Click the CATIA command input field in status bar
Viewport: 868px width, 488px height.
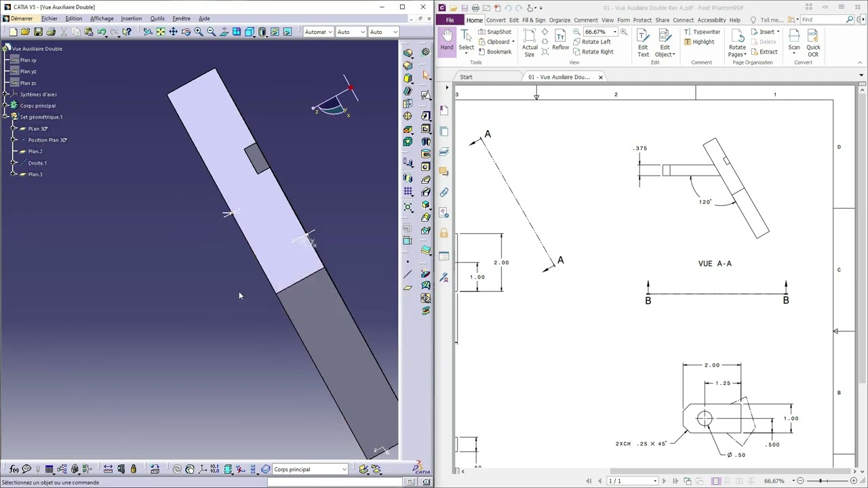tap(336, 482)
